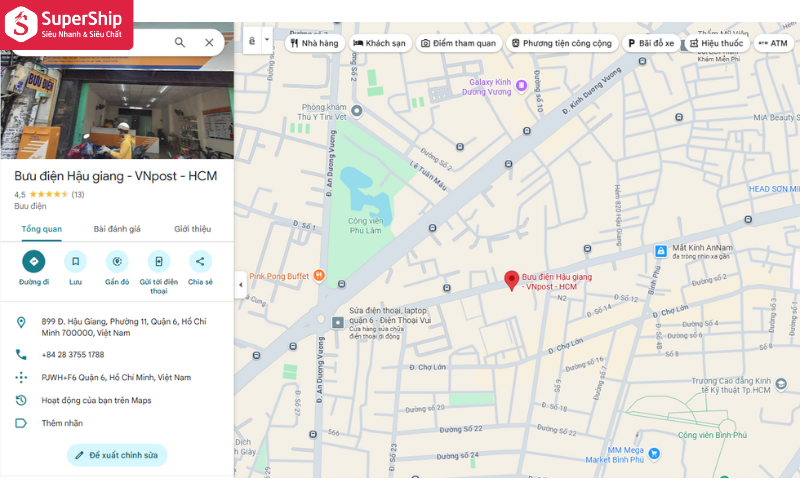Click the phone icon in details
This screenshot has height=500, width=800.
pyautogui.click(x=21, y=355)
